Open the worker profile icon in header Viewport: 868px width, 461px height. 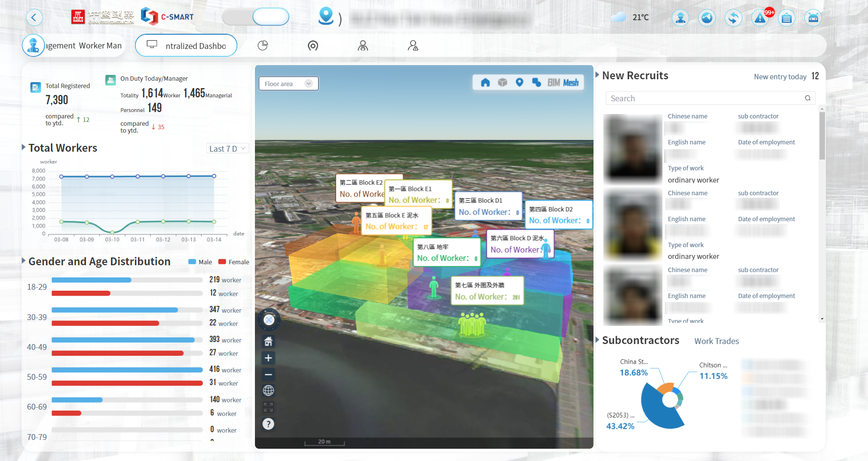[680, 18]
